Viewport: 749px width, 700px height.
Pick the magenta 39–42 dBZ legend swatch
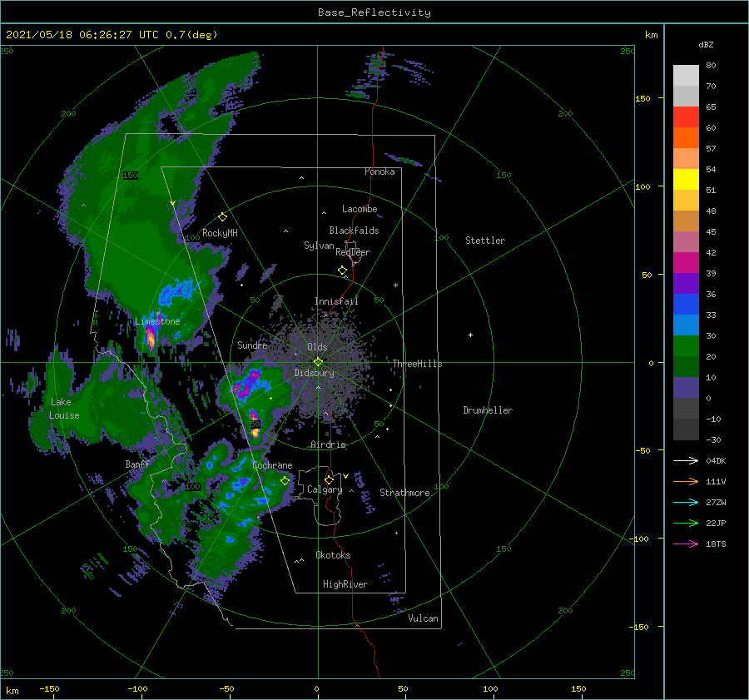pos(686,263)
